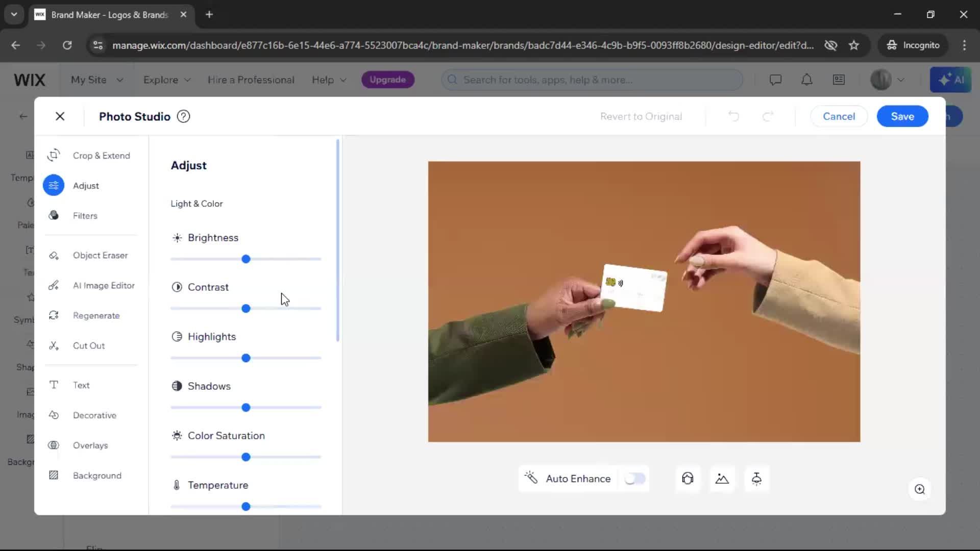Open a new browser tab

209,14
